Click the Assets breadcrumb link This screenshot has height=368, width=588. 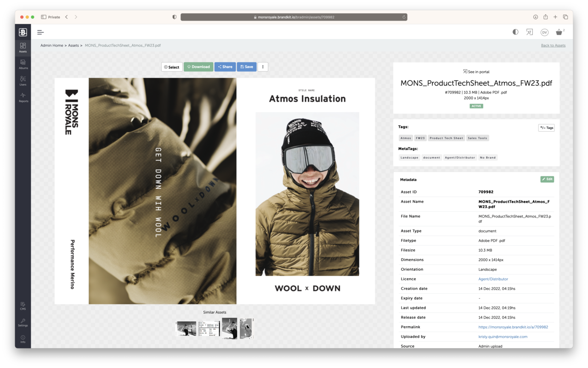point(73,45)
